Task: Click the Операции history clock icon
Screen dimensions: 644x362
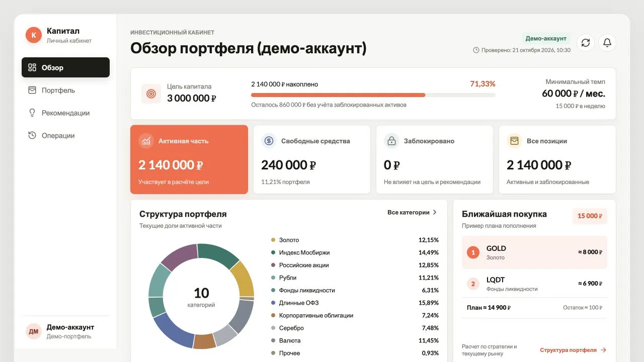Action: [32, 135]
